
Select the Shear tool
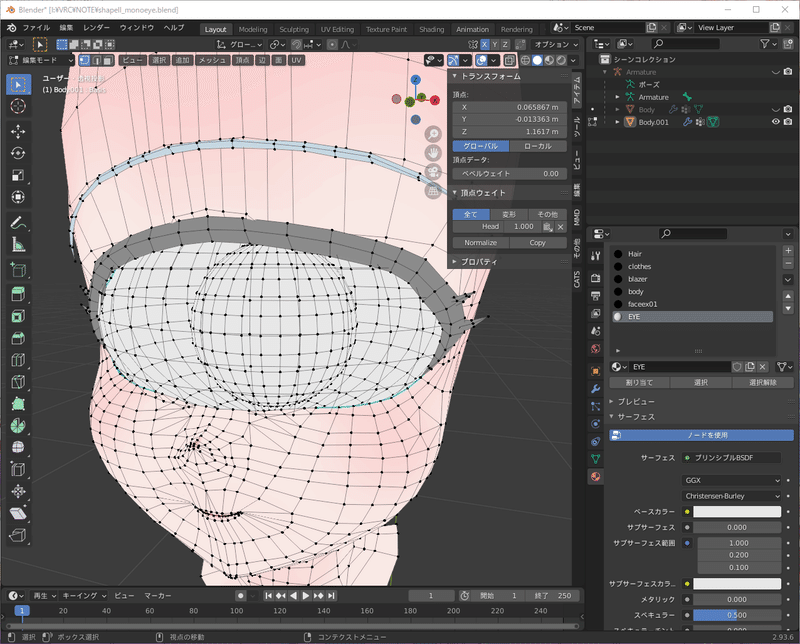pyautogui.click(x=18, y=513)
